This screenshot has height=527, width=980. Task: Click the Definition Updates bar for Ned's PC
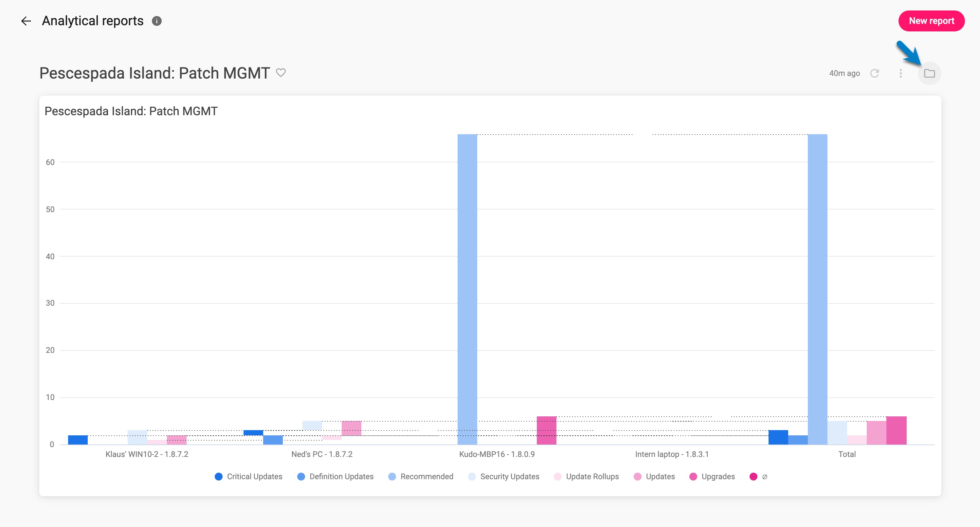273,440
